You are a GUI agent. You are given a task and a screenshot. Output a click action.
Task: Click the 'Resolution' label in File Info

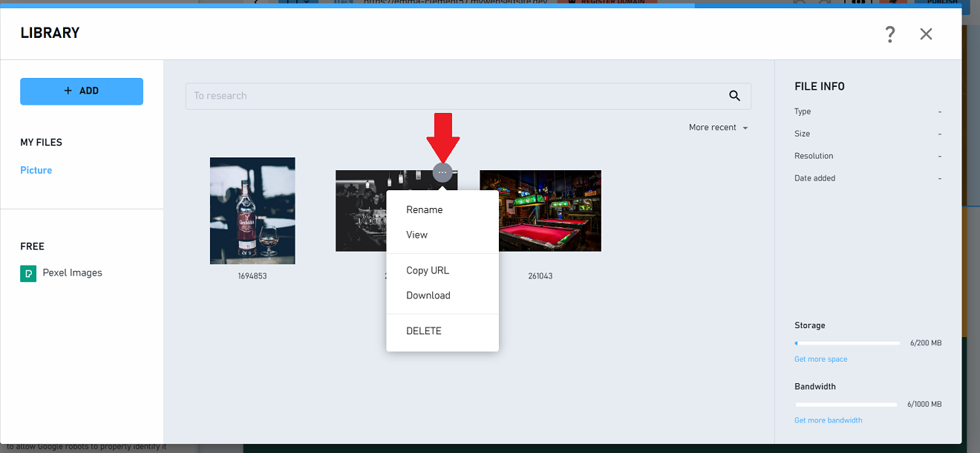tap(814, 156)
